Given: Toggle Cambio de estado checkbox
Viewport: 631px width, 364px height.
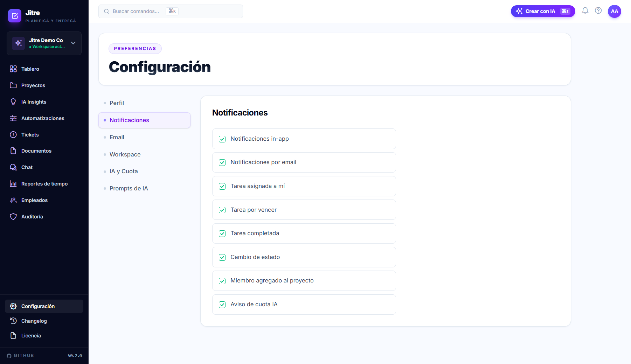Looking at the screenshot, I should (222, 257).
